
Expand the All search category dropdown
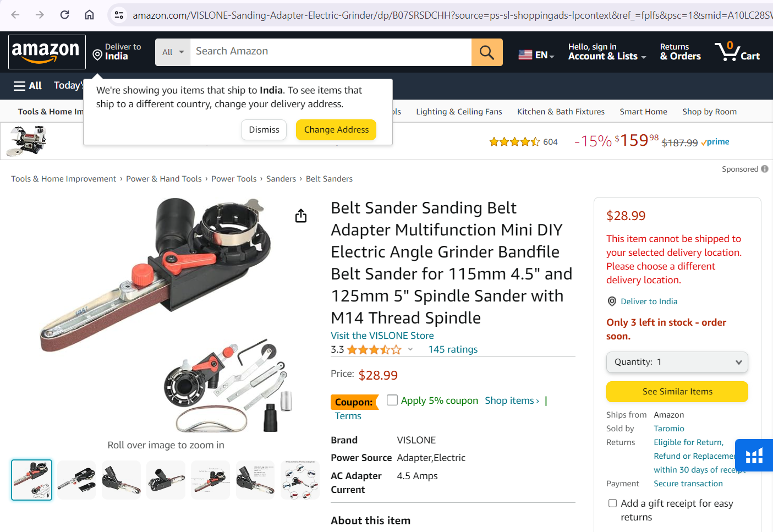pyautogui.click(x=173, y=52)
